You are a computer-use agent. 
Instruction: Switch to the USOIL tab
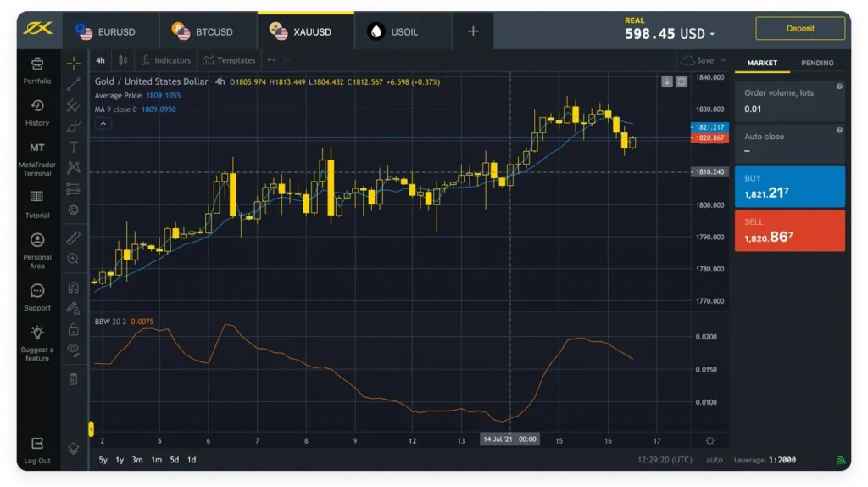click(x=403, y=31)
